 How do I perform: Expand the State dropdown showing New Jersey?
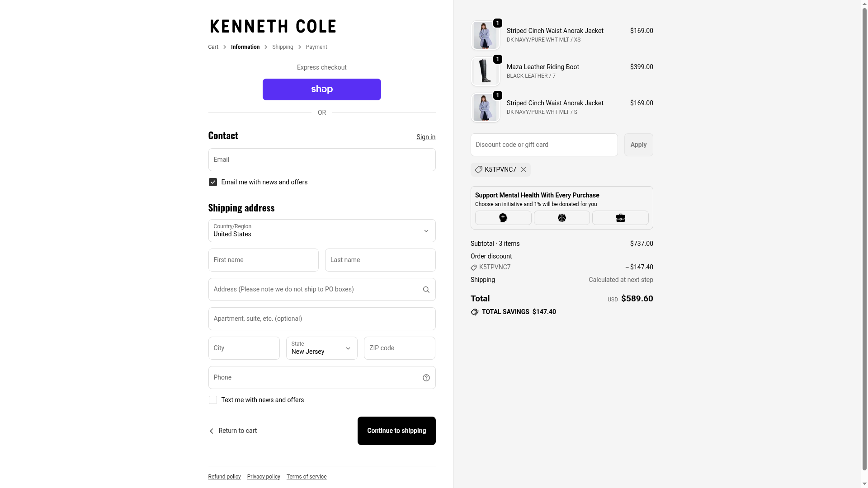tap(321, 348)
